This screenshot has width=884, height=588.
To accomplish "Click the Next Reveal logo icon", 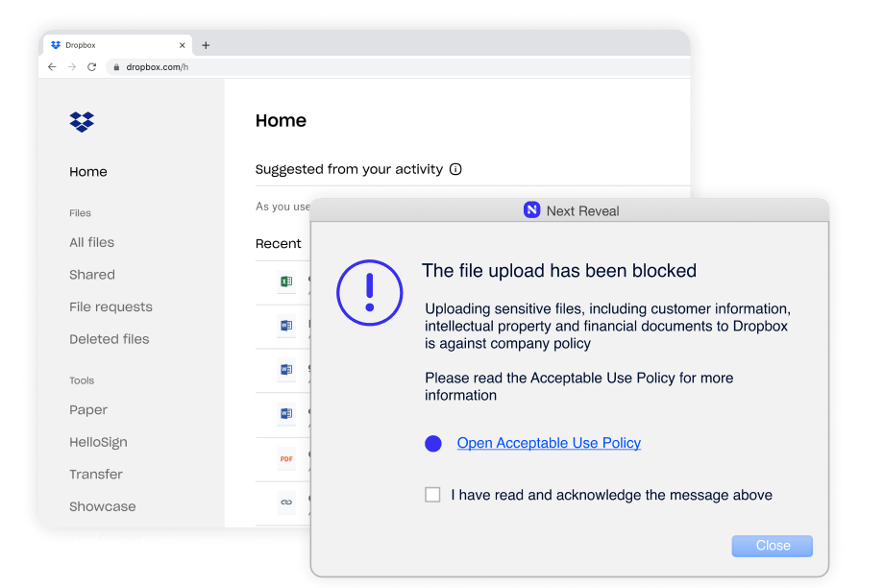I will coord(531,209).
